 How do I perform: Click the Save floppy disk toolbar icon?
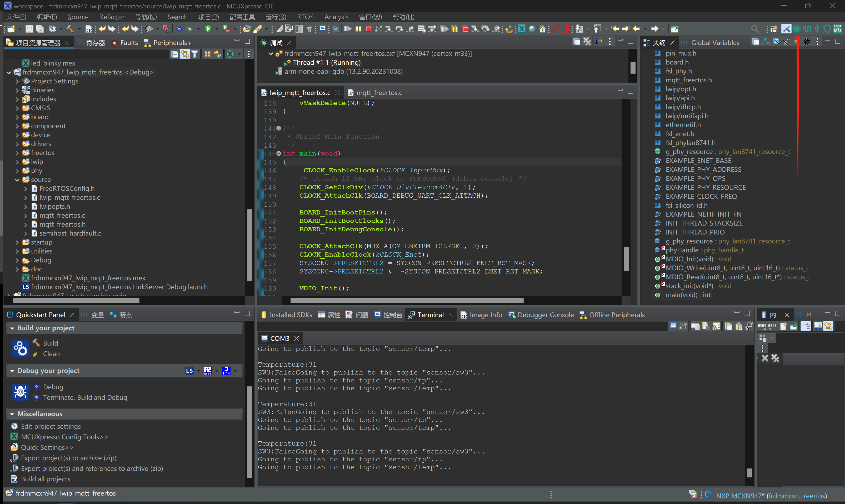click(29, 29)
